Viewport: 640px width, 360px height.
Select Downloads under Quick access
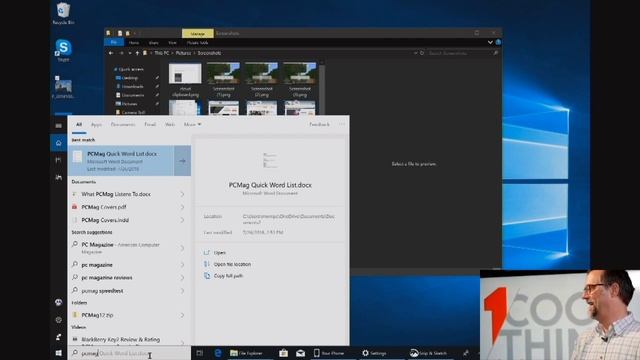132,87
